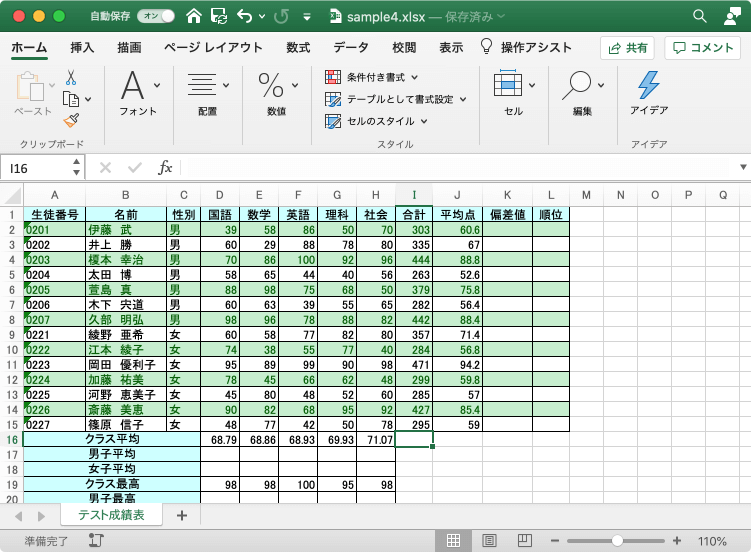Click the formula confirm checkmark icon
This screenshot has width=751, height=552.
[135, 168]
